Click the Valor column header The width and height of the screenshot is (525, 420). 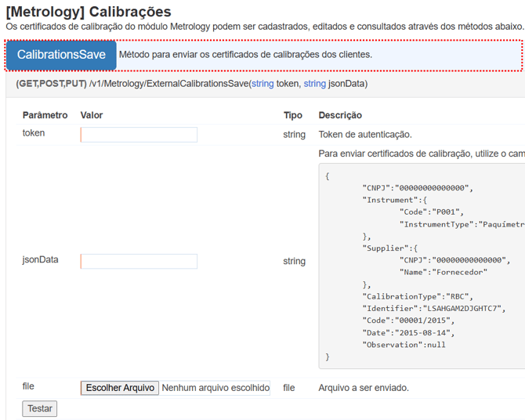92,115
